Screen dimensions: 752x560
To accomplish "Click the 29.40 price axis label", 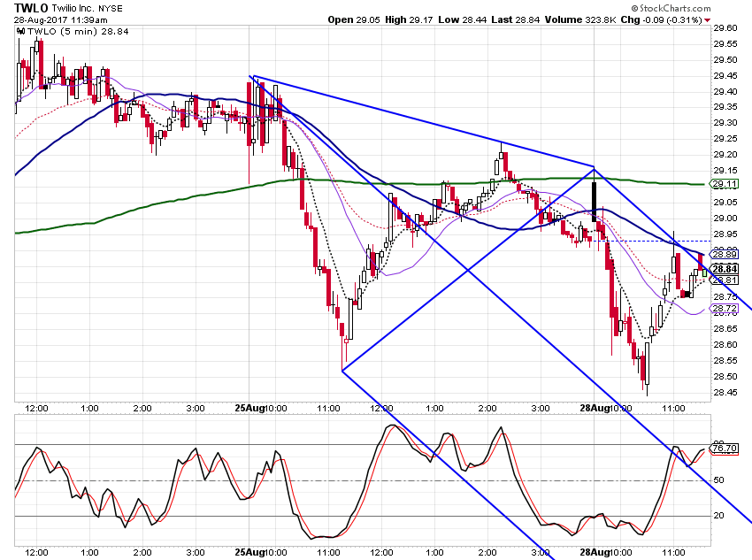I will click(725, 92).
